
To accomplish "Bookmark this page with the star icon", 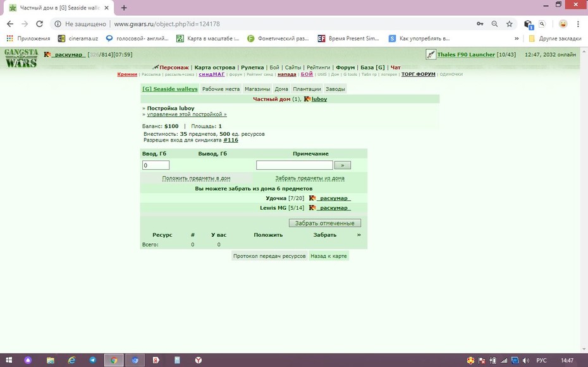I will coord(509,24).
